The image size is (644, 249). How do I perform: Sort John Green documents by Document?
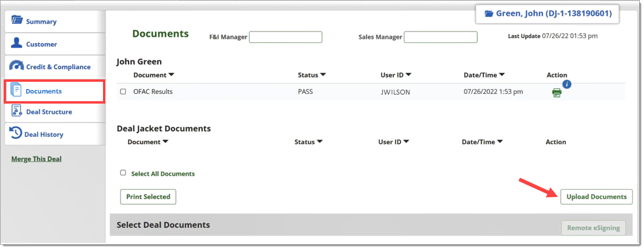click(x=154, y=75)
